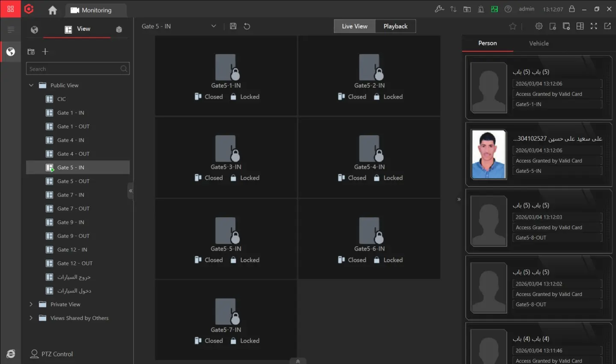Select the View tab in side panel
Viewport: 616px width, 364px height.
click(x=77, y=29)
